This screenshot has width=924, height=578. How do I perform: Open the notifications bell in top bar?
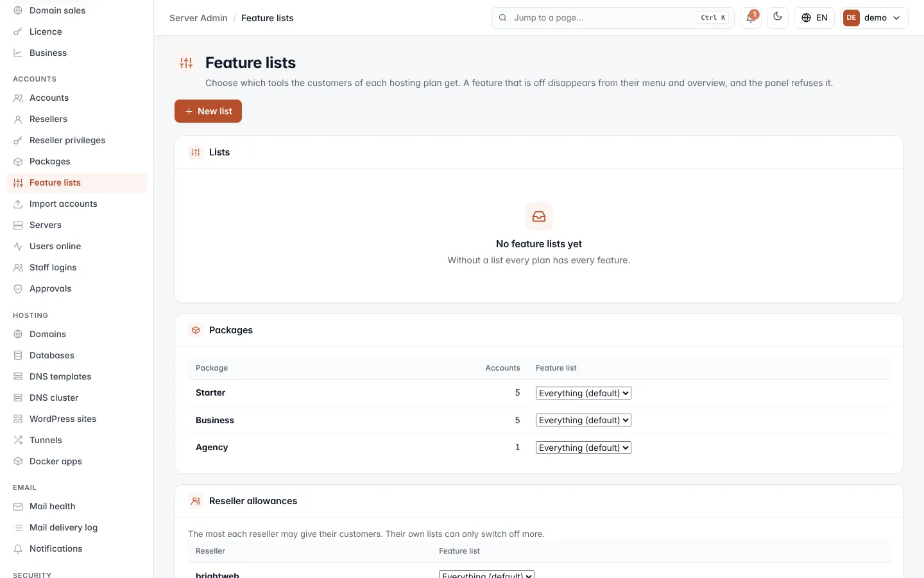point(751,18)
